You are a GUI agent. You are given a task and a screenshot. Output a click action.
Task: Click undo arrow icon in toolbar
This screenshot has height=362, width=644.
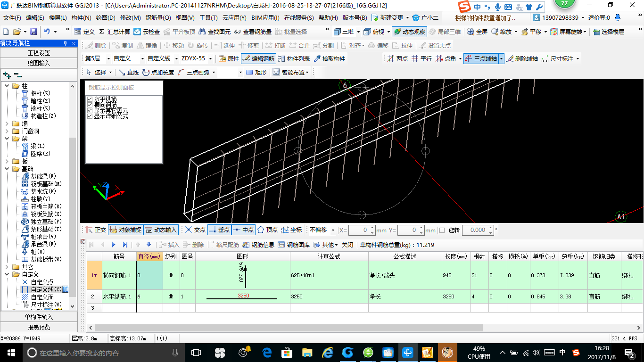(x=47, y=32)
